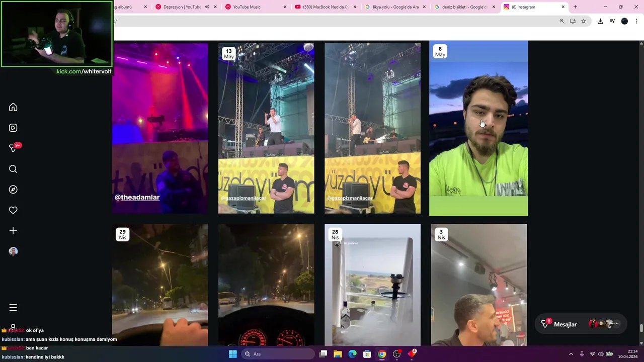Open Chrome three-dot menu
This screenshot has height=362, width=644.
[x=636, y=21]
